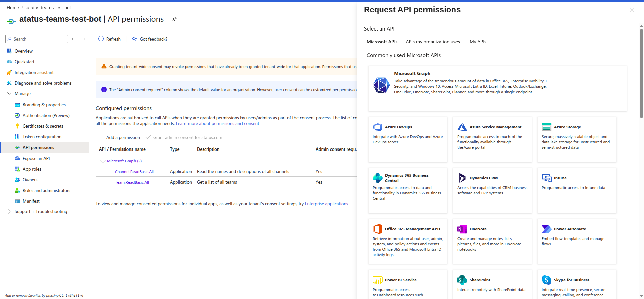
Task: Go to atatus-teams-test-bot breadcrumb
Action: point(49,8)
